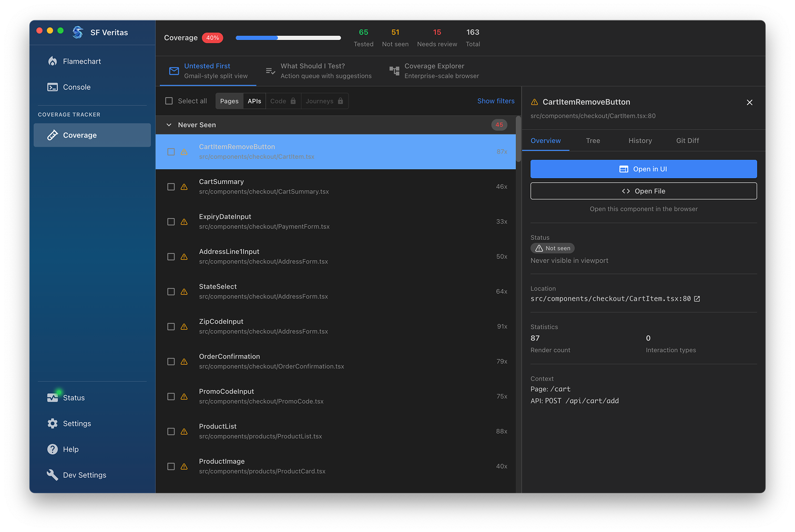795x532 pixels.
Task: Check the Select all checkbox
Action: (169, 101)
